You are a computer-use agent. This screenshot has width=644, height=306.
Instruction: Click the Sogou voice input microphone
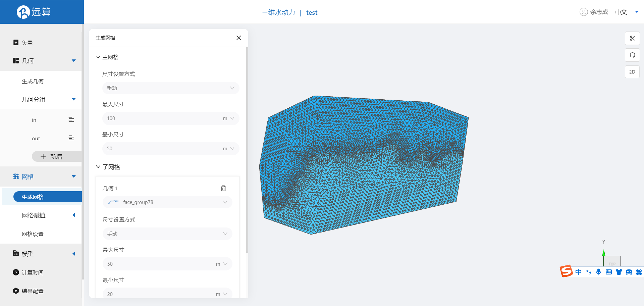[x=598, y=272]
